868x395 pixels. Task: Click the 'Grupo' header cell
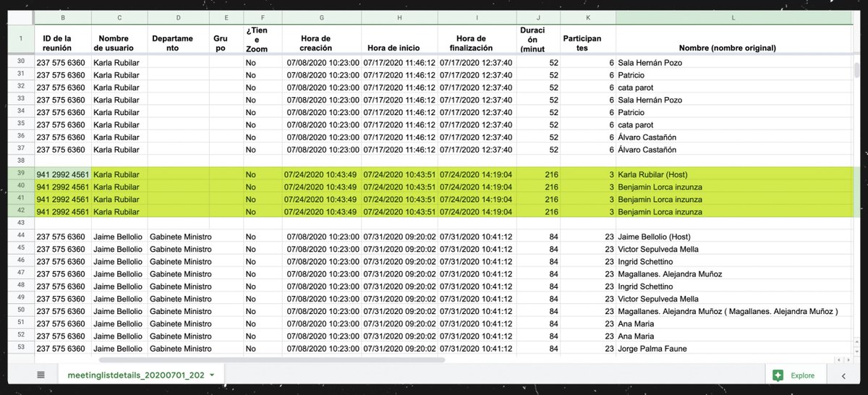[x=226, y=39]
